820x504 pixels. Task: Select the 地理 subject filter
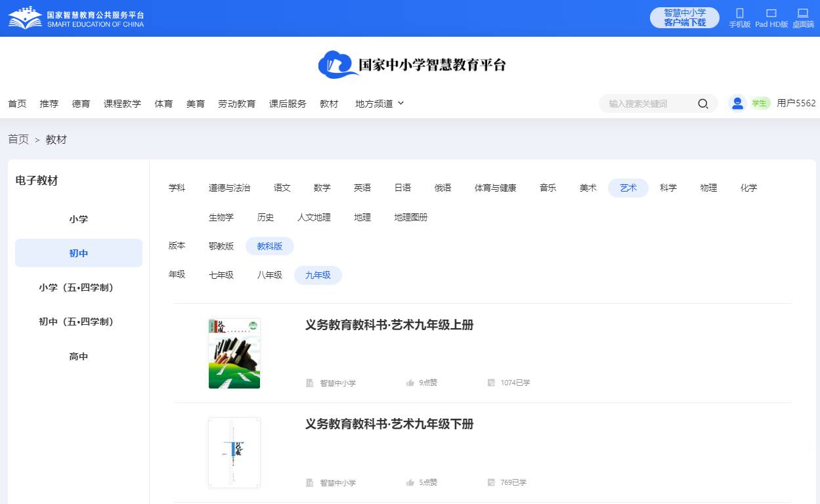(362, 217)
